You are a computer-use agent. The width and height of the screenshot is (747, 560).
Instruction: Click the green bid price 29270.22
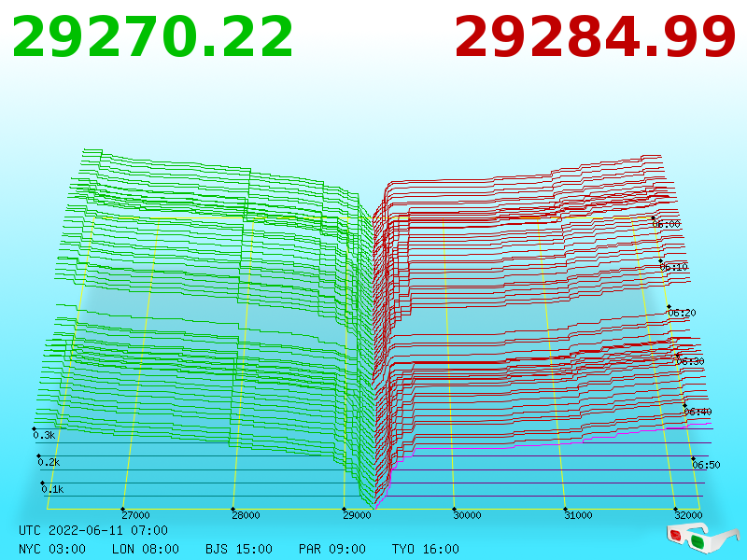tap(152, 36)
